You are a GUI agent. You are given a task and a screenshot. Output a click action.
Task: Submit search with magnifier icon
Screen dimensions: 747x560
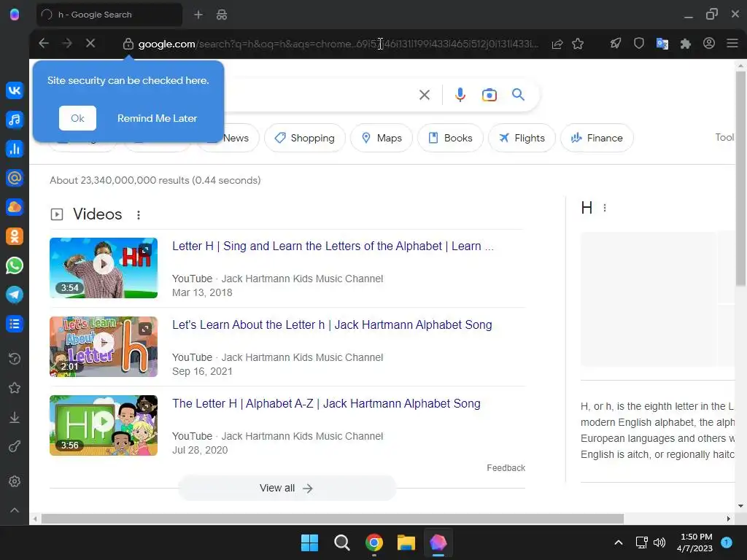519,95
